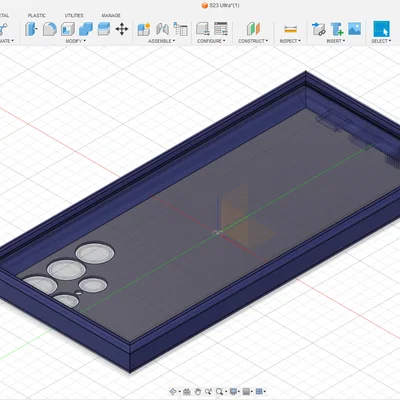Screen dimensions: 400x400
Task: Select the Measure tool under Inspect
Action: (x=291, y=29)
